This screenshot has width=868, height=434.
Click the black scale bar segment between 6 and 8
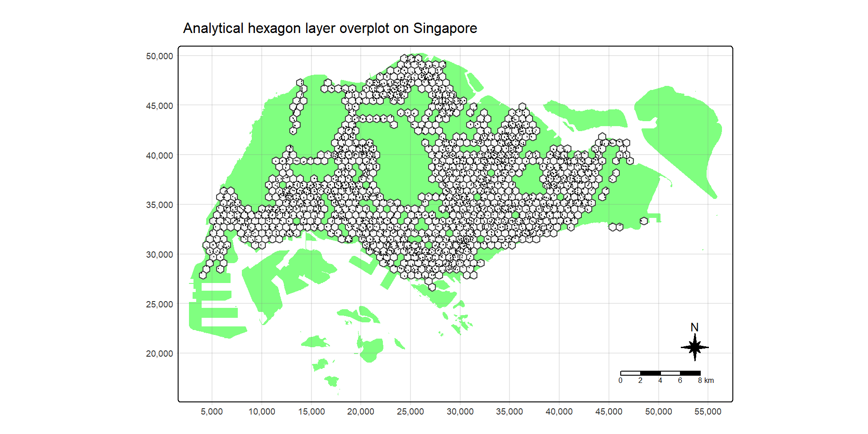(690, 373)
